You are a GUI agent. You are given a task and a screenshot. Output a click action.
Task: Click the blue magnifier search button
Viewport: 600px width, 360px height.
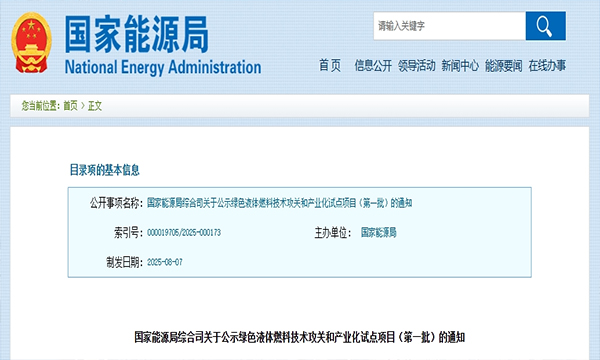coord(545,26)
